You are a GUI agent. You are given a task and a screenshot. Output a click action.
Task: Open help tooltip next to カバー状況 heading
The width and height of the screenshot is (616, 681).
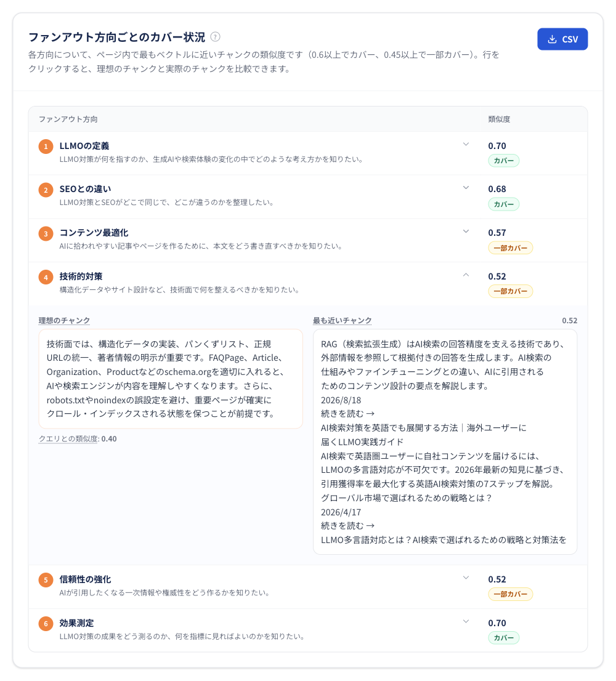[215, 37]
